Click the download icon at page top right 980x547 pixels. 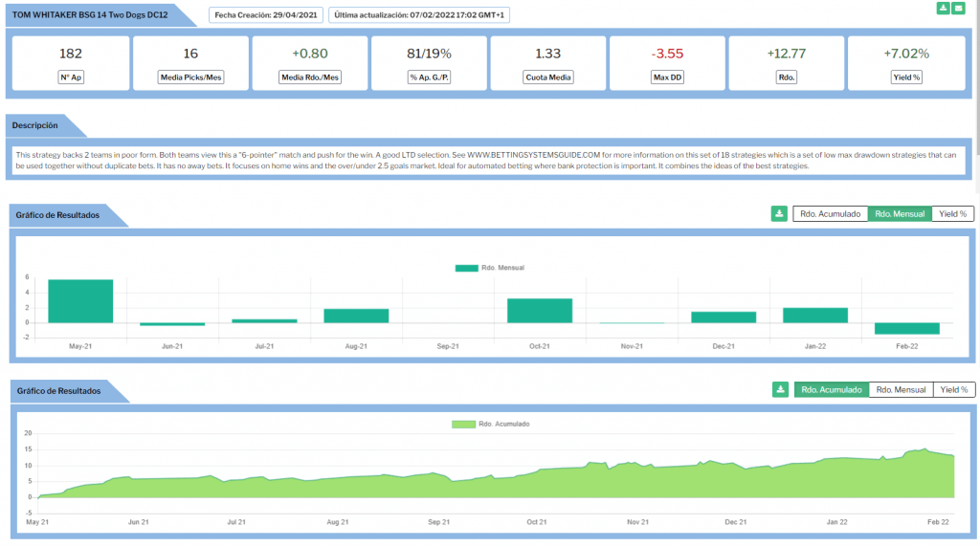945,8
